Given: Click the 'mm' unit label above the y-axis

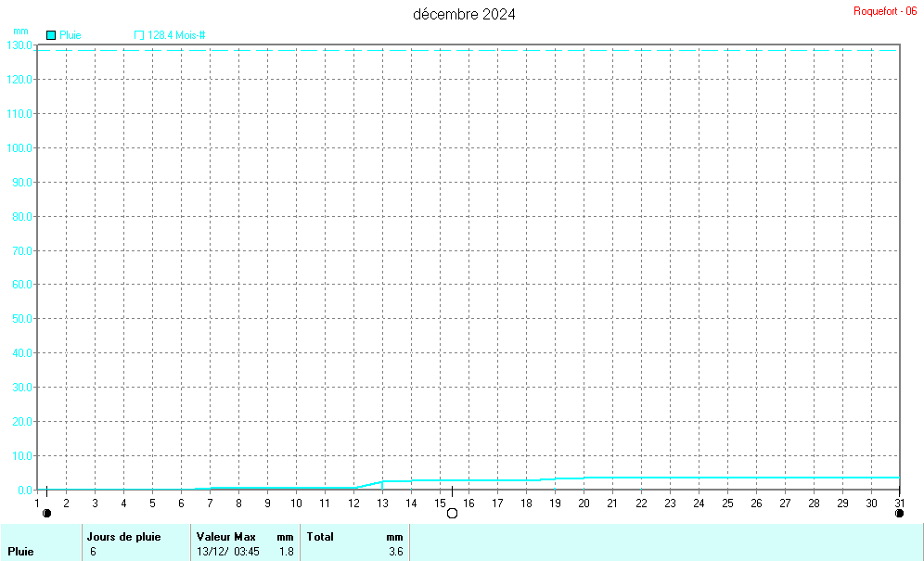Looking at the screenshot, I should 20,32.
